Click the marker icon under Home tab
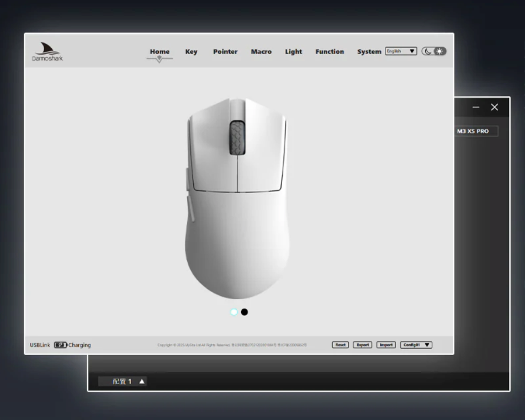The height and width of the screenshot is (420, 525). (159, 59)
